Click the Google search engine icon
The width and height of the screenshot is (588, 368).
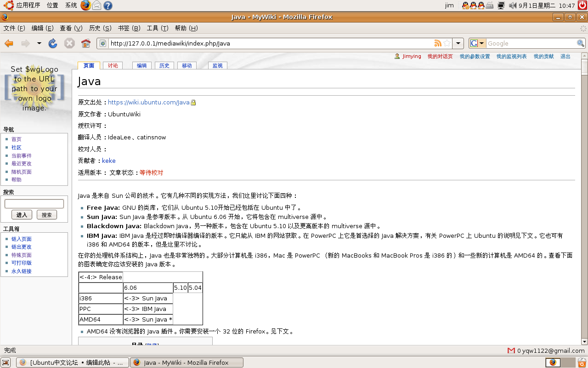[x=474, y=43]
